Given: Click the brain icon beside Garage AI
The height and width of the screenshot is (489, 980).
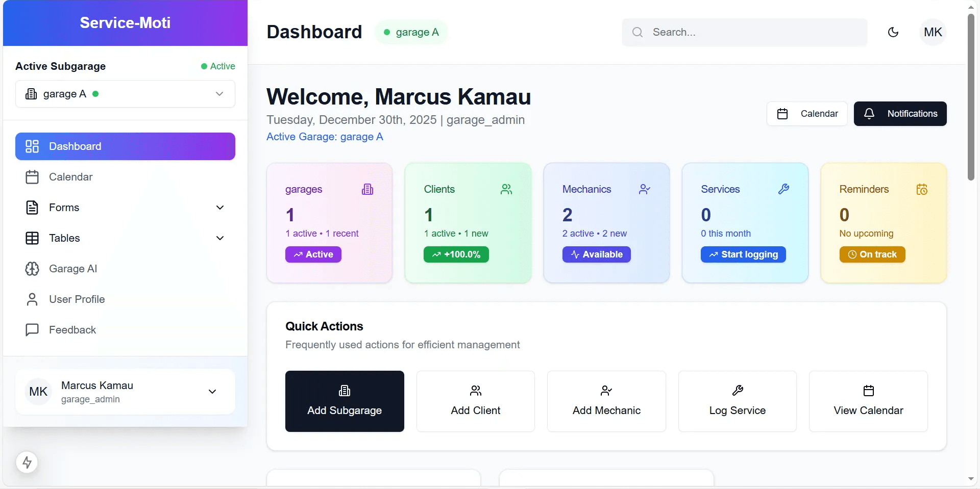Looking at the screenshot, I should pos(32,269).
